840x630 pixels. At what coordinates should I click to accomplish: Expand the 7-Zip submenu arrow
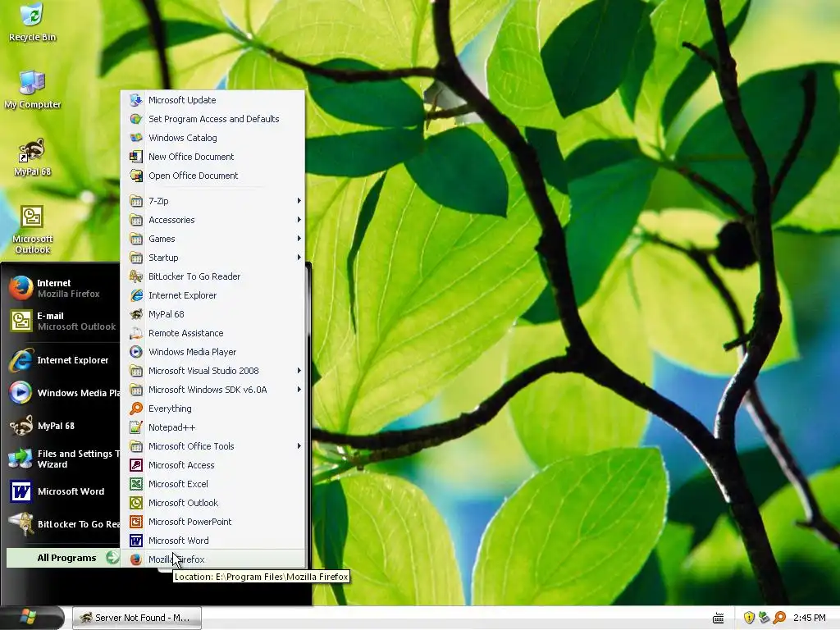tap(299, 201)
